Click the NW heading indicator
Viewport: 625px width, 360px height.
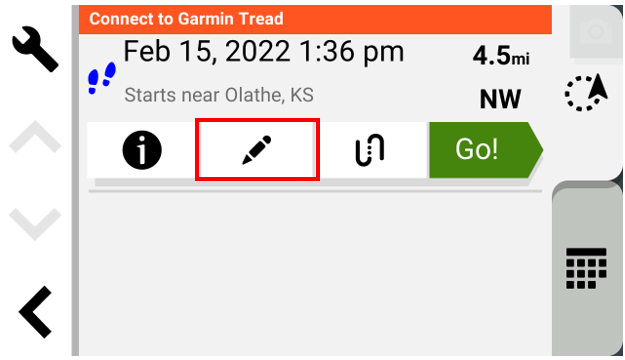click(x=500, y=99)
